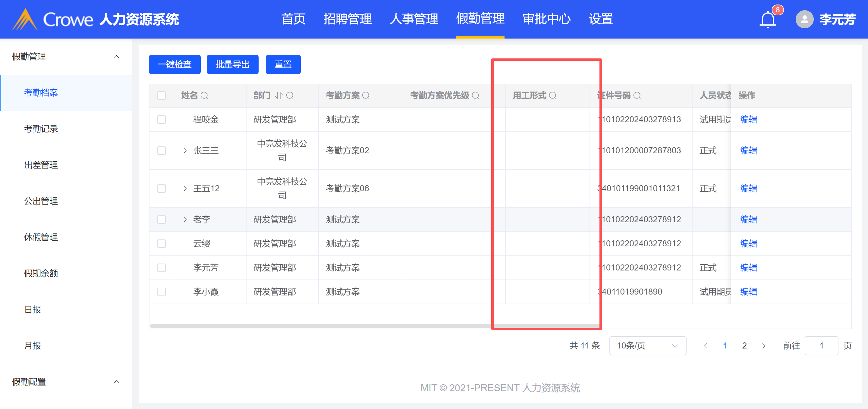Click the search icon beside 考勤方案 header
Screen dimensions: 868x409
366,95
